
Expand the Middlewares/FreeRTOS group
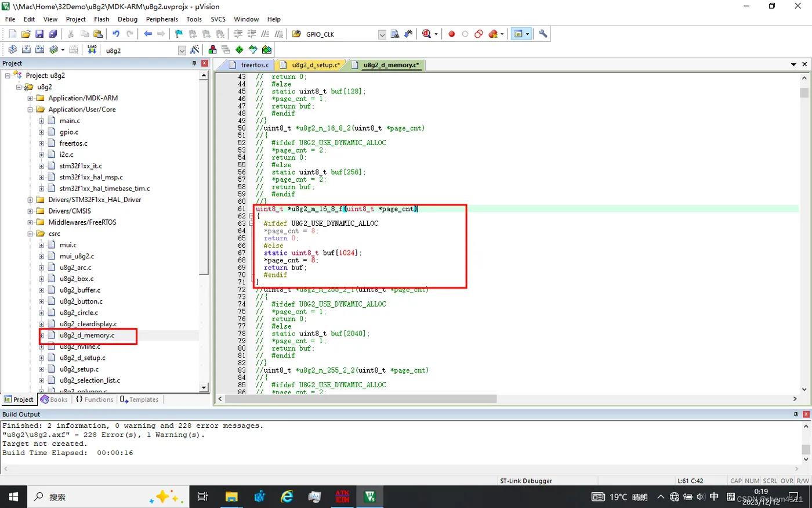click(30, 222)
